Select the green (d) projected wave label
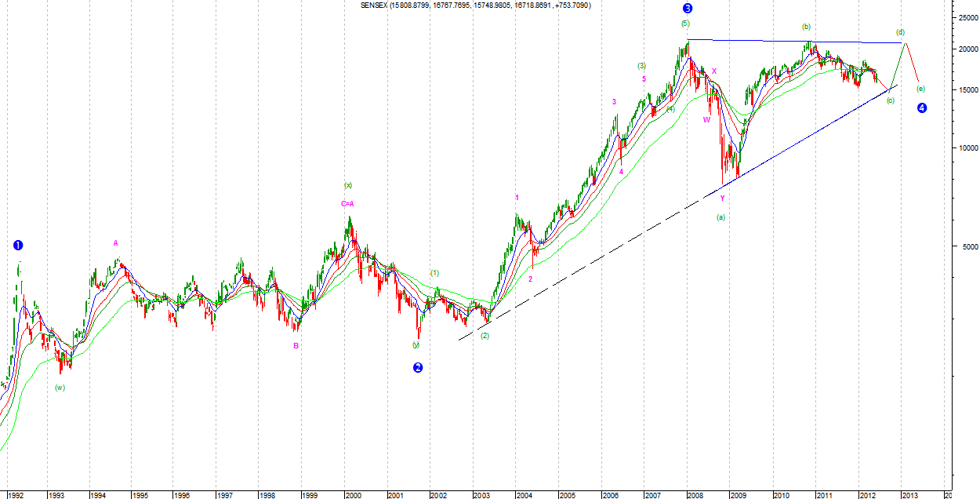Viewport: 980px width, 499px height. pos(901,32)
